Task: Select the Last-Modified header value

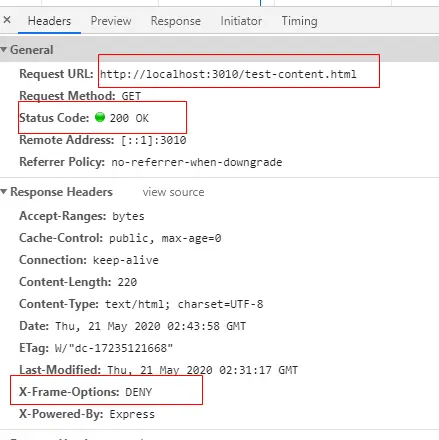Action: [203, 370]
